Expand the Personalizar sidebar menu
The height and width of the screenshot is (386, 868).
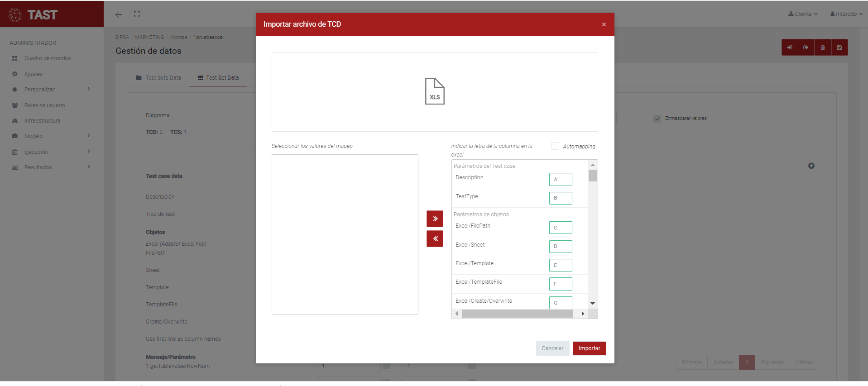(51, 90)
